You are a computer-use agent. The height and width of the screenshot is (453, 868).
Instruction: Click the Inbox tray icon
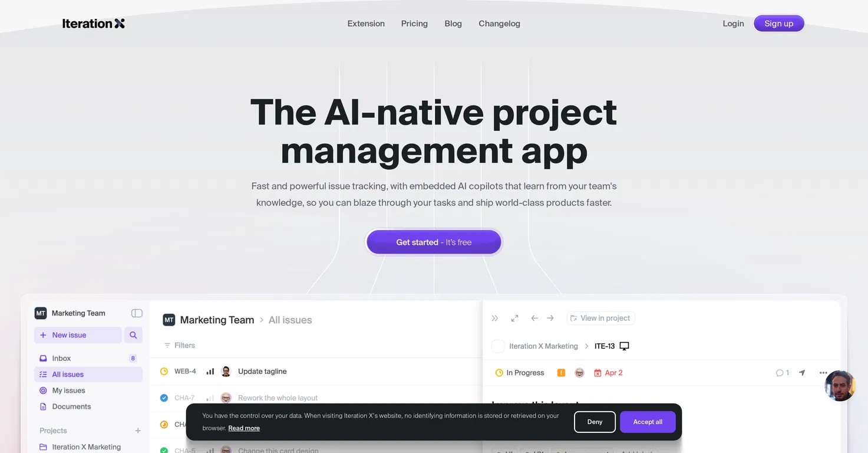coord(43,358)
